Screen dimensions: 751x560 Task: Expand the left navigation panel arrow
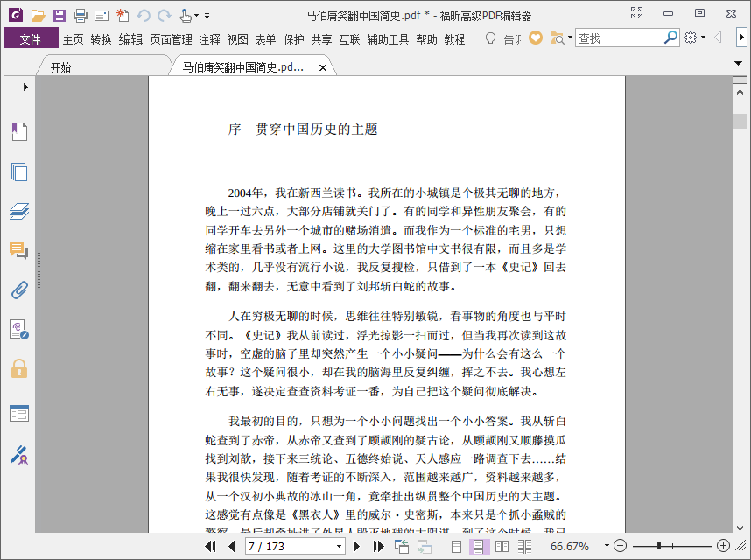pyautogui.click(x=25, y=87)
